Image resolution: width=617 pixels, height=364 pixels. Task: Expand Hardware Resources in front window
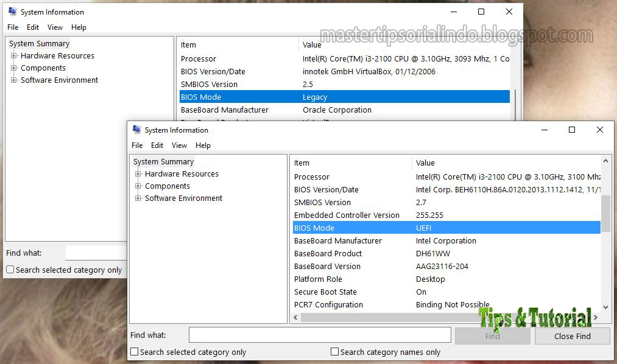tap(138, 173)
